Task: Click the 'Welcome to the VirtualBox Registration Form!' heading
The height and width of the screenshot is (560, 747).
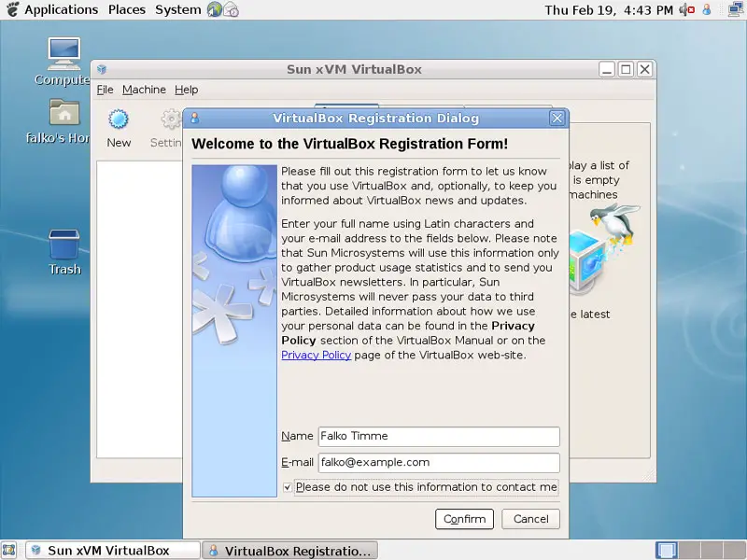Action: click(349, 144)
